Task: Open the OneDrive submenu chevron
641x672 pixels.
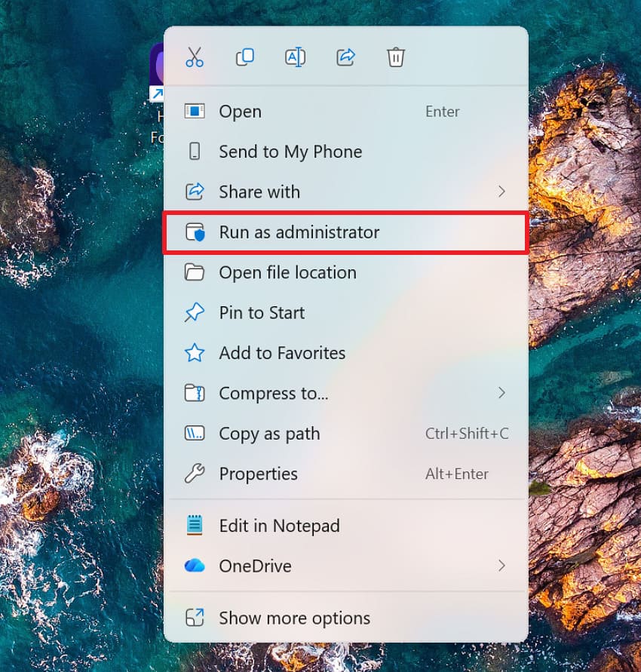Action: (x=502, y=566)
